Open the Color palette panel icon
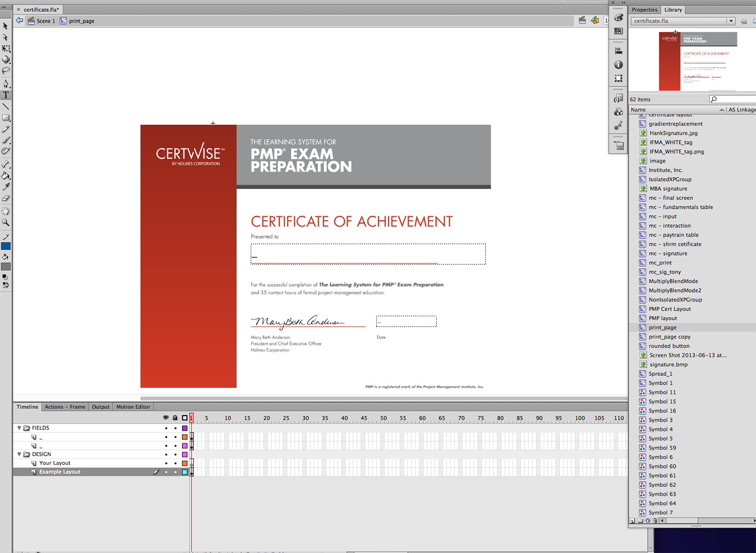This screenshot has width=756, height=553. point(618,18)
